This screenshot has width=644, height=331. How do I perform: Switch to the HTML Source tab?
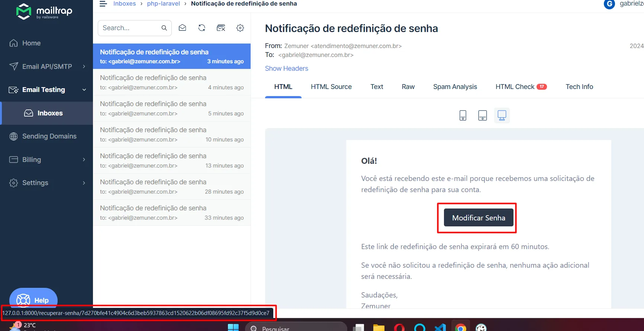[x=331, y=87]
